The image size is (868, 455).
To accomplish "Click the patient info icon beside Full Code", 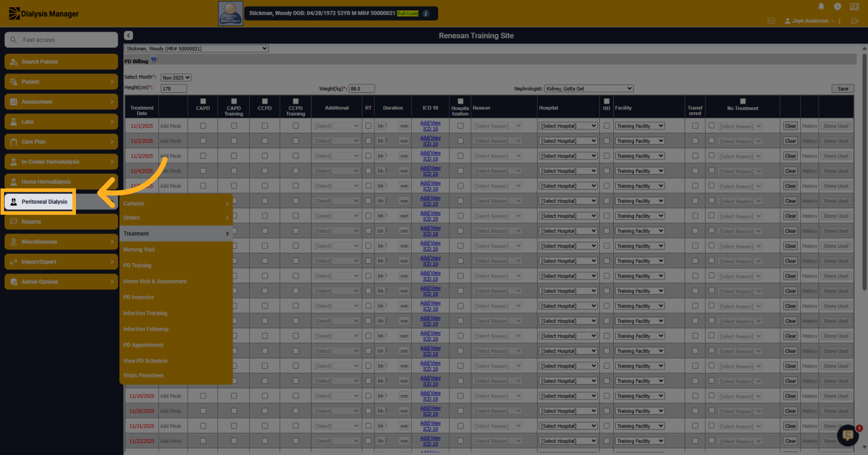I will (x=426, y=13).
